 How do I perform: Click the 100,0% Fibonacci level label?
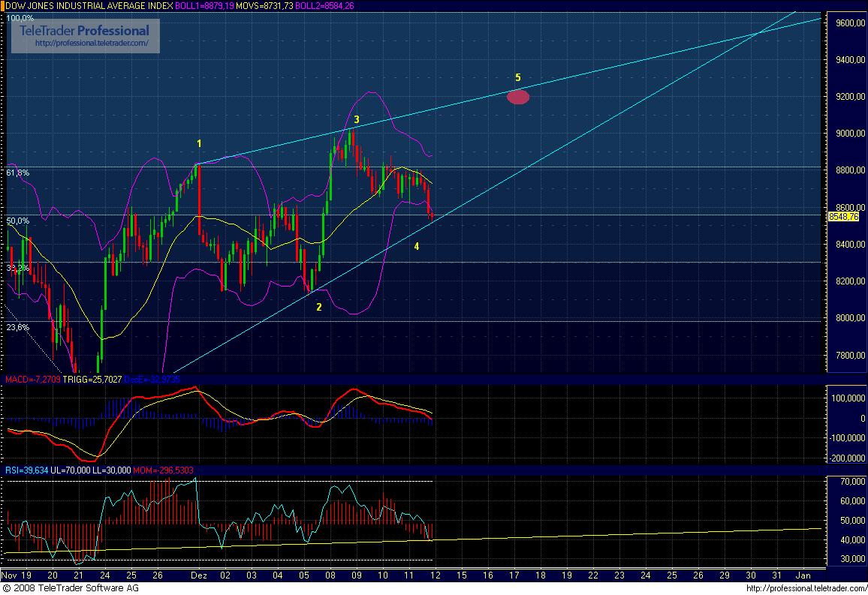(x=20, y=18)
